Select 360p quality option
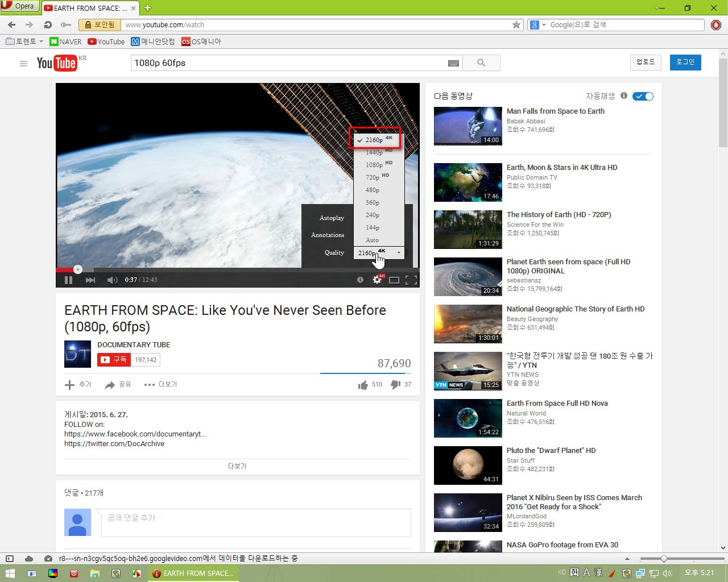The width and height of the screenshot is (728, 582). pos(379,202)
